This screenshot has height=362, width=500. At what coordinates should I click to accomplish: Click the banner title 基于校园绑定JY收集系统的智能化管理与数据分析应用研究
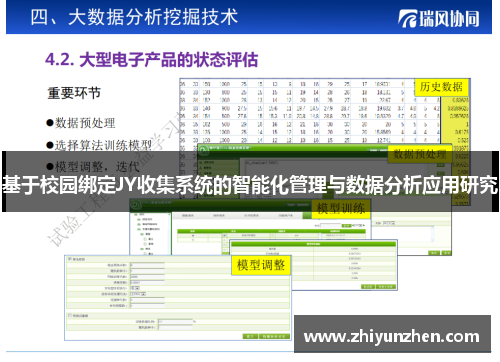click(x=250, y=185)
